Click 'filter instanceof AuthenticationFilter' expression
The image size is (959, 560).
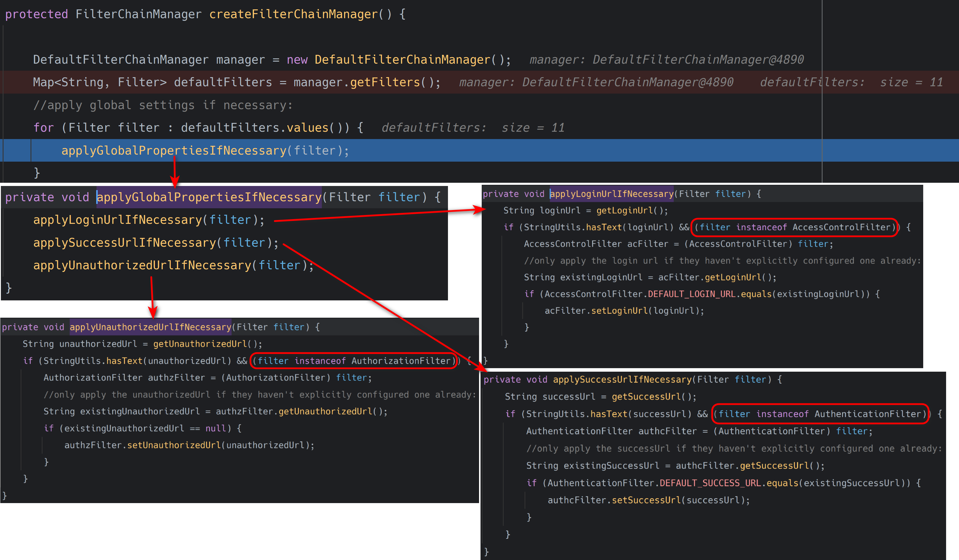(x=820, y=414)
